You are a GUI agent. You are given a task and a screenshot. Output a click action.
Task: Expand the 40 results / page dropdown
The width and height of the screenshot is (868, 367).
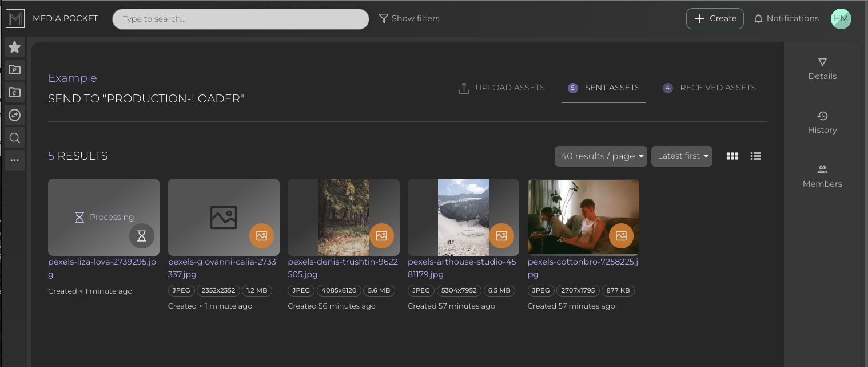(x=600, y=156)
